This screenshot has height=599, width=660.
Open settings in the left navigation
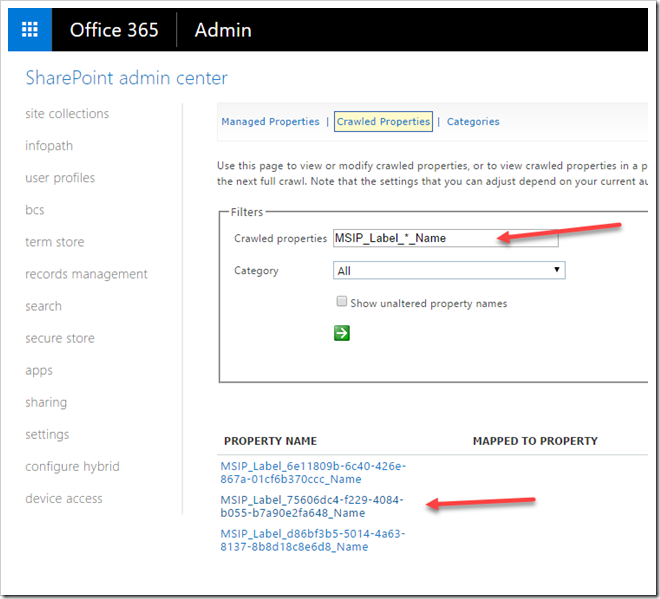point(47,434)
